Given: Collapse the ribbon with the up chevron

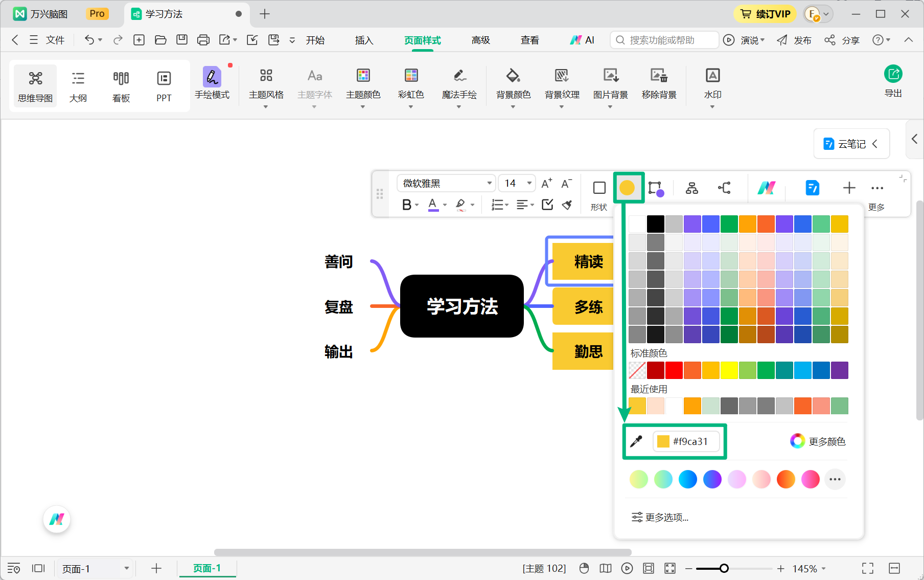Looking at the screenshot, I should [908, 40].
